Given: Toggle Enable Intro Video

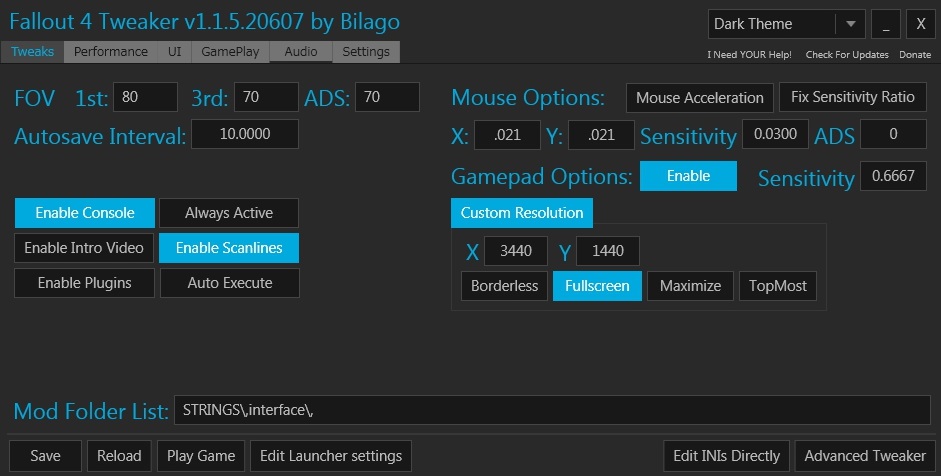Looking at the screenshot, I should [84, 248].
